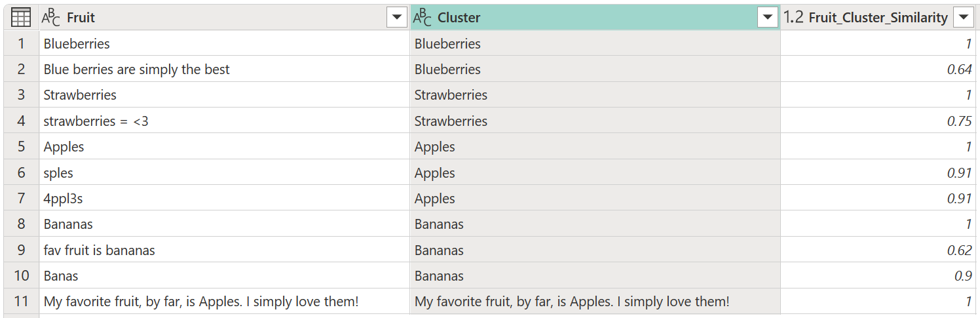Screen dimensions: 980x318
Task: Select the Fruit_Cluster_Similarity column header
Action: pos(878,18)
